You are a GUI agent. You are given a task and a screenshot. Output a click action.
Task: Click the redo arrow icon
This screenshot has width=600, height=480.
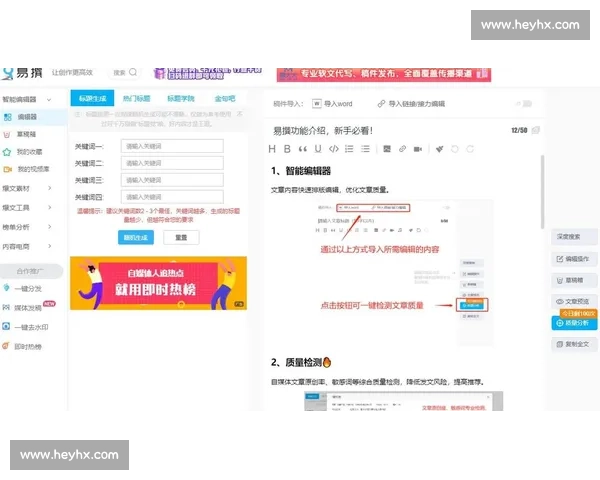pos(470,149)
